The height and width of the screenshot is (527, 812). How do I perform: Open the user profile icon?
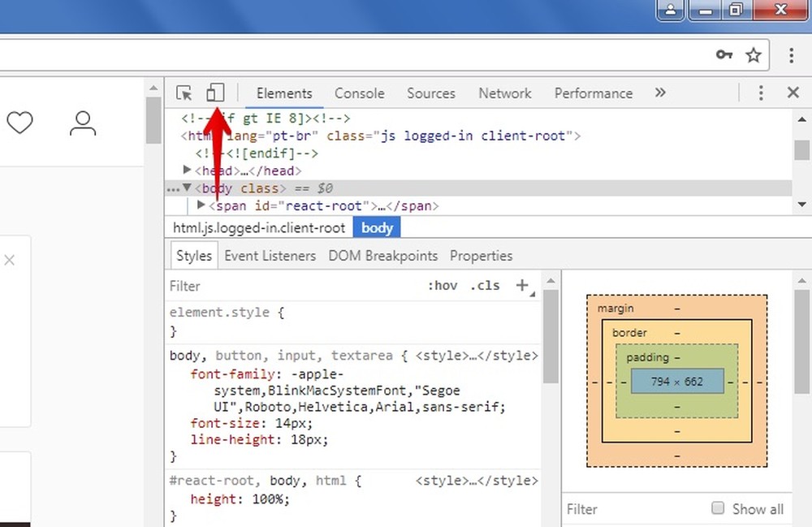(82, 123)
